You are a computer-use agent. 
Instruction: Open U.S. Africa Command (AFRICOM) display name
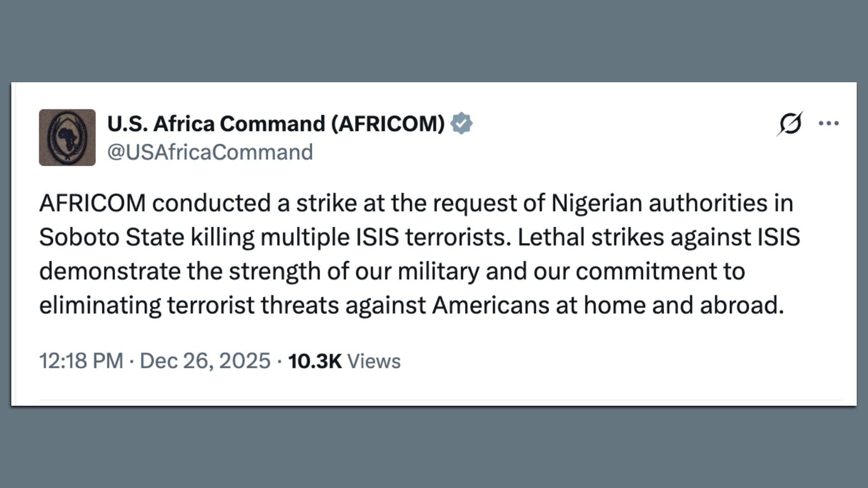click(276, 124)
